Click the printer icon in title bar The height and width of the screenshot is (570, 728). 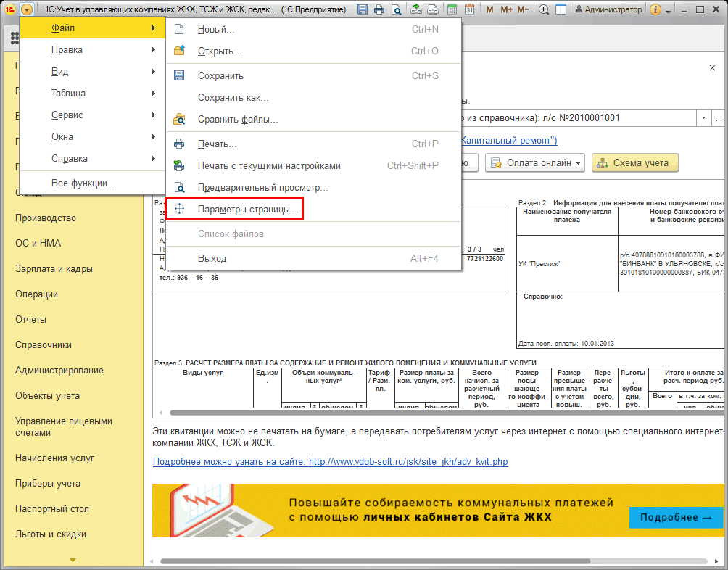point(379,9)
